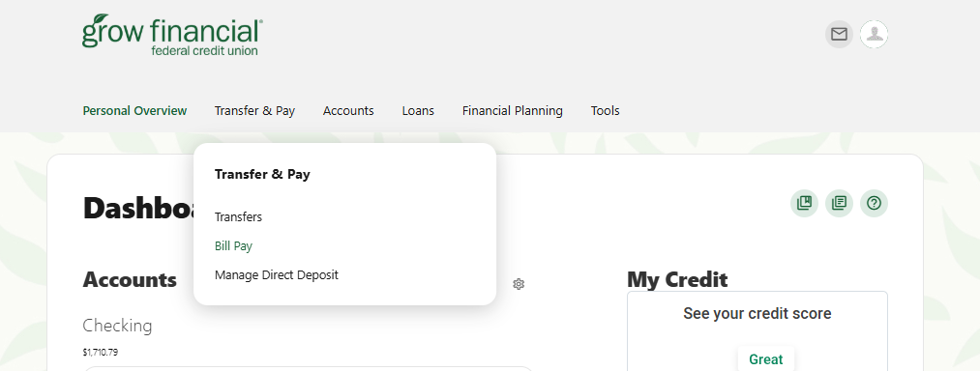Expand the Accounts nav menu

coord(348,110)
